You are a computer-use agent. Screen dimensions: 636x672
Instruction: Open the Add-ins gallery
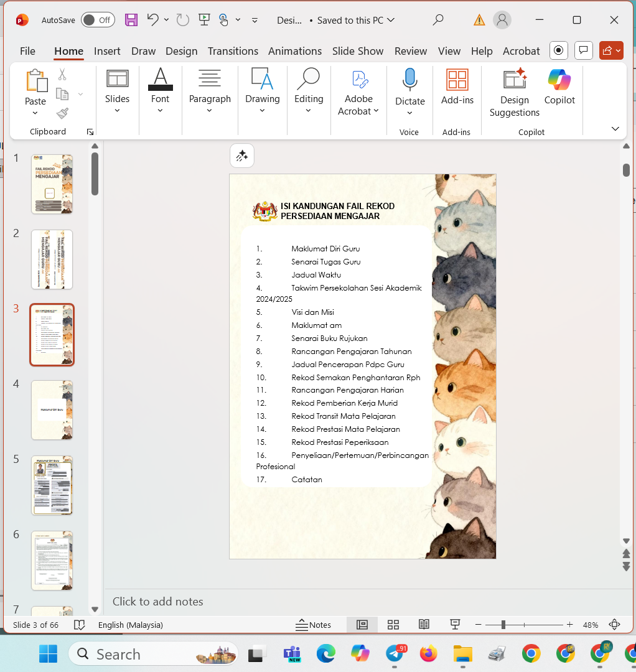[x=457, y=87]
